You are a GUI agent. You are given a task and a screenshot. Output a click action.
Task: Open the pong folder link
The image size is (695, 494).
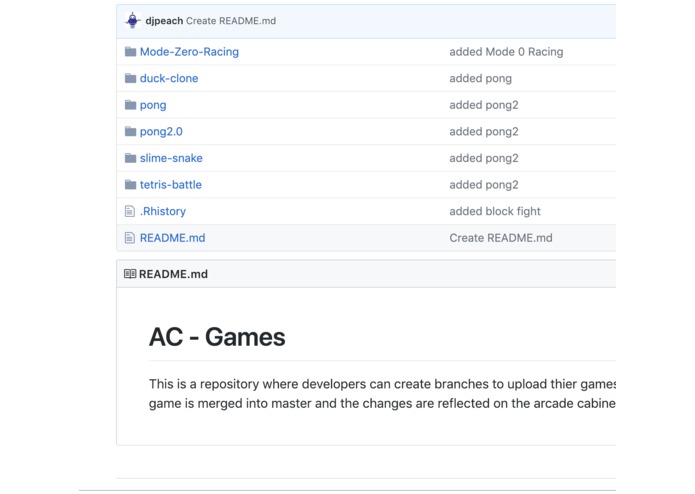[153, 105]
